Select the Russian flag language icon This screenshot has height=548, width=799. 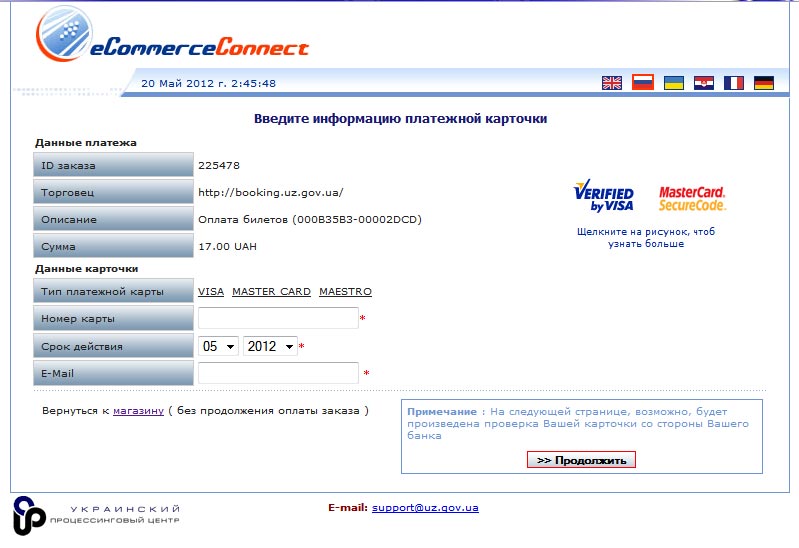643,83
